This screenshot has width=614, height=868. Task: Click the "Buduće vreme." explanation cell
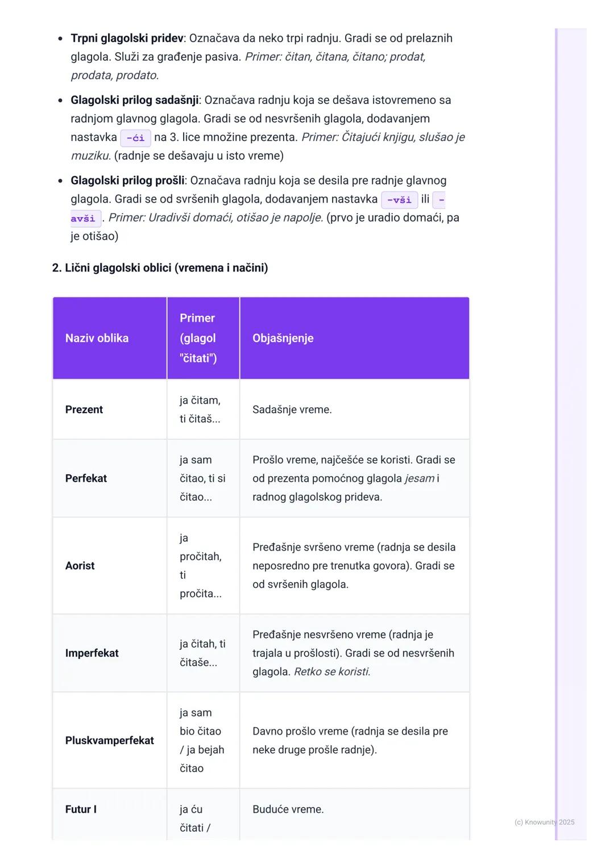click(x=288, y=809)
